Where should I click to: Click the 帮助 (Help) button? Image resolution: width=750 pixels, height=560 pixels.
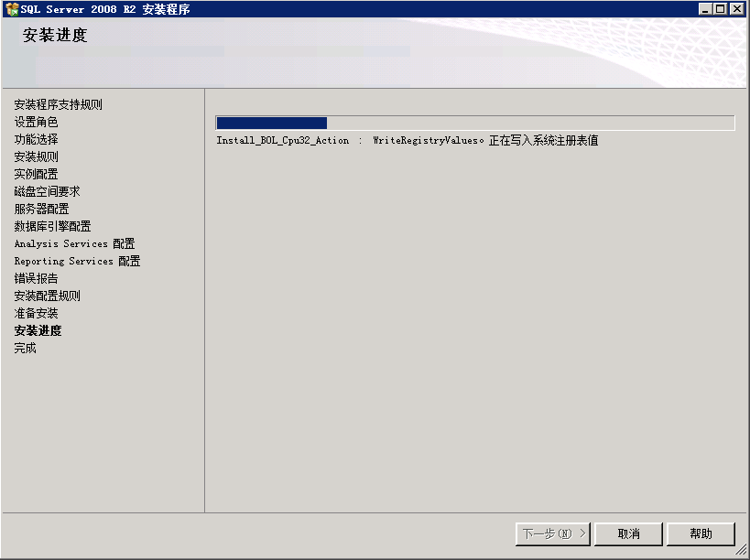(701, 533)
